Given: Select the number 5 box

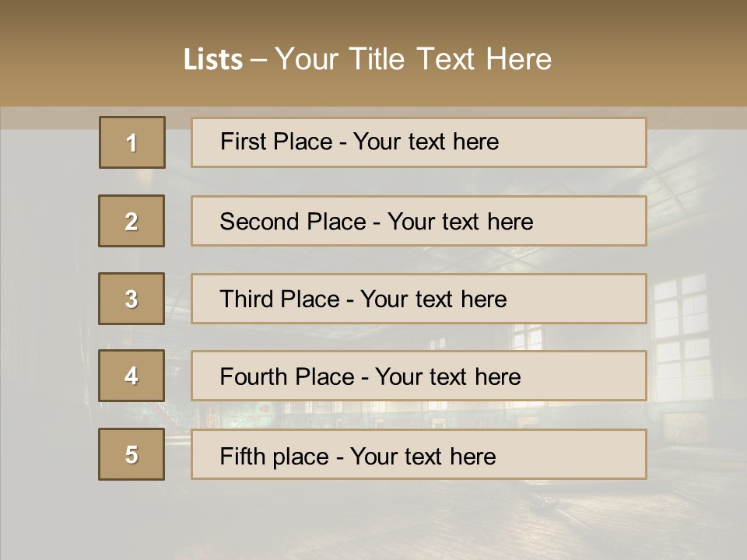Looking at the screenshot, I should pos(132,454).
